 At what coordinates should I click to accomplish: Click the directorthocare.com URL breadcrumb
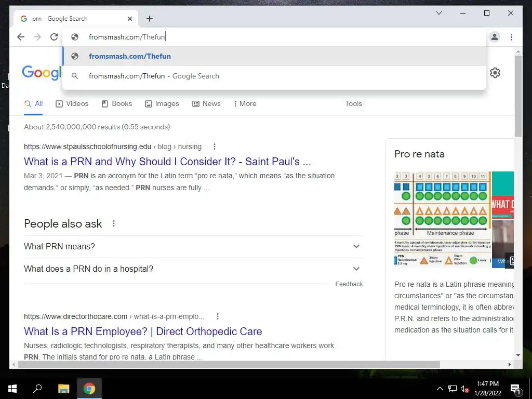coord(114,316)
